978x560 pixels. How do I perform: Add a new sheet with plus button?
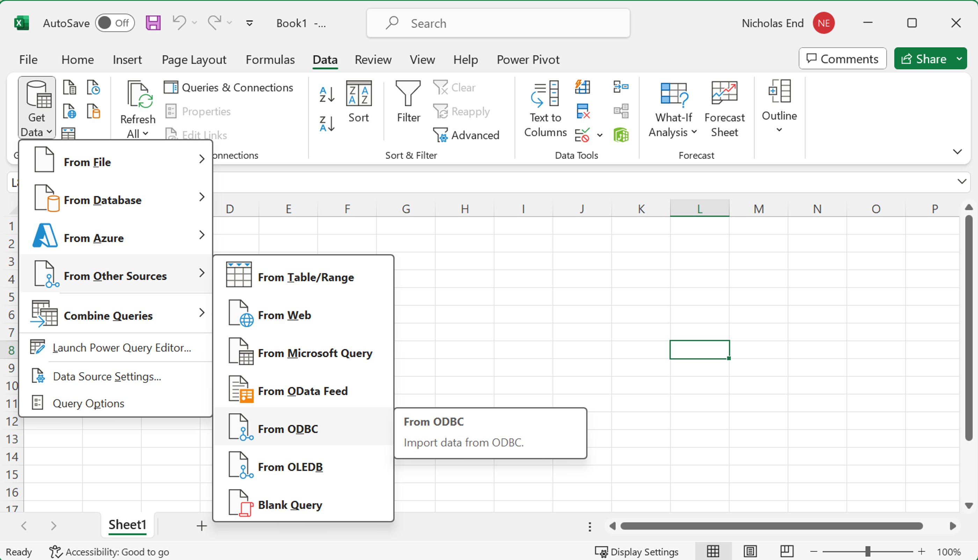[202, 525]
